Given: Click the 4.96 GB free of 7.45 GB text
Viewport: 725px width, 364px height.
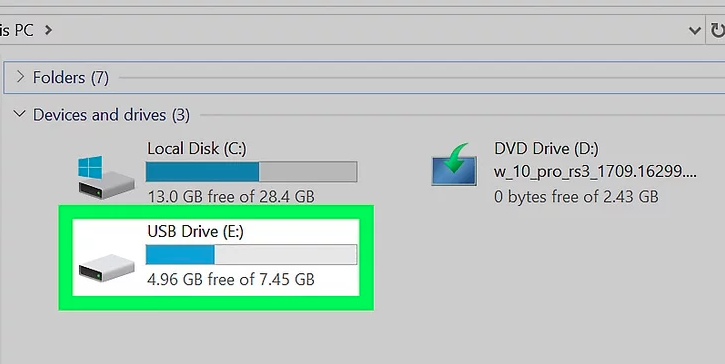Looking at the screenshot, I should click(x=231, y=279).
